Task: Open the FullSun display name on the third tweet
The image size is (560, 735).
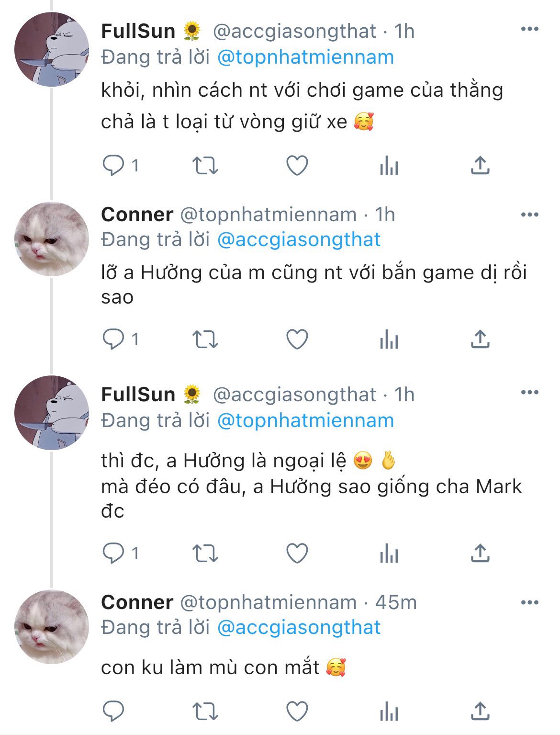Action: point(138,395)
